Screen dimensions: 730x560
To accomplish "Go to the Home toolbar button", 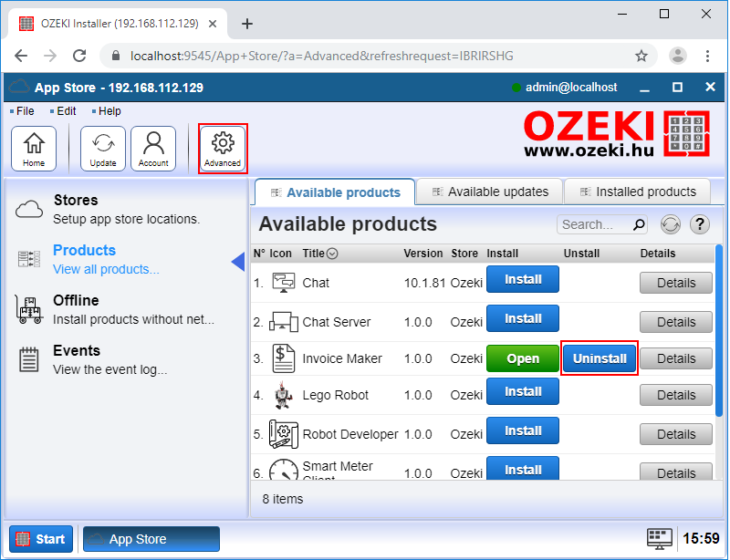I will (34, 149).
